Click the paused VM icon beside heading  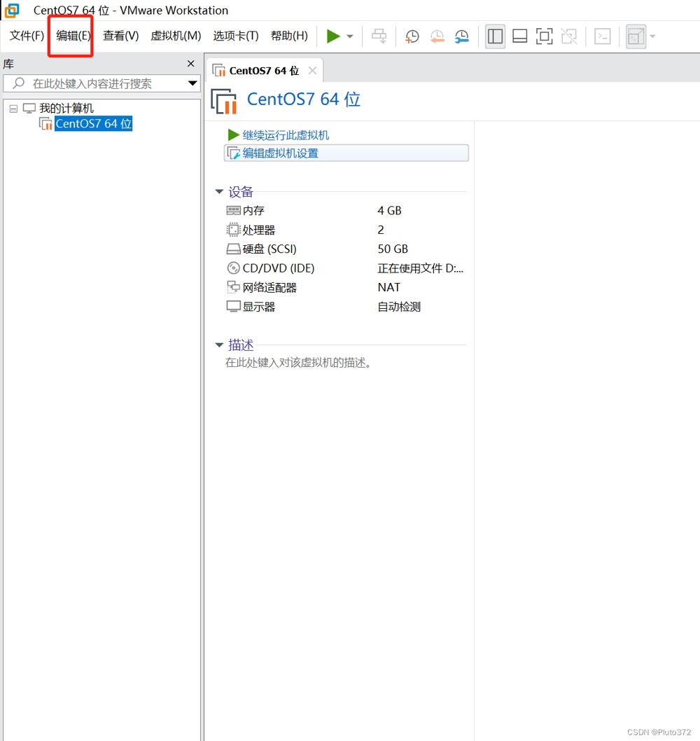click(x=224, y=101)
